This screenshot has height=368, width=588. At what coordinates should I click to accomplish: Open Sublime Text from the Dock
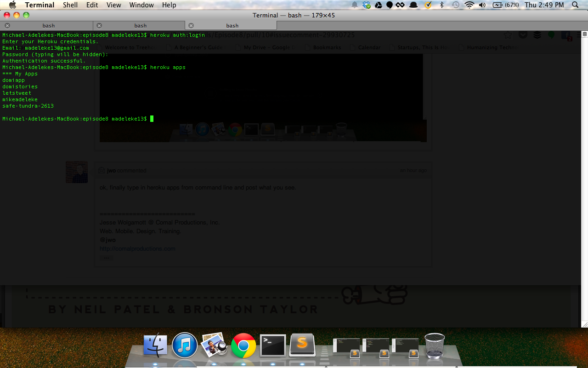coord(302,345)
